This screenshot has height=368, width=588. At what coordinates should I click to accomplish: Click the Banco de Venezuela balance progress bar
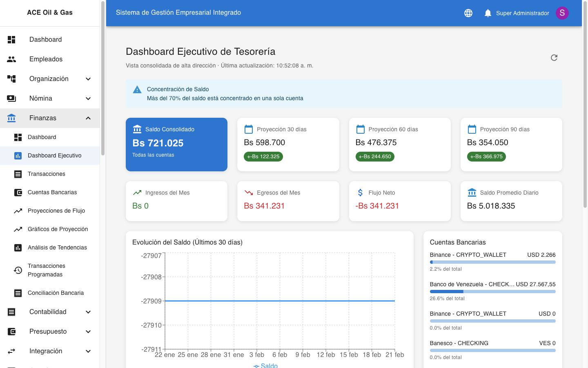point(492,291)
